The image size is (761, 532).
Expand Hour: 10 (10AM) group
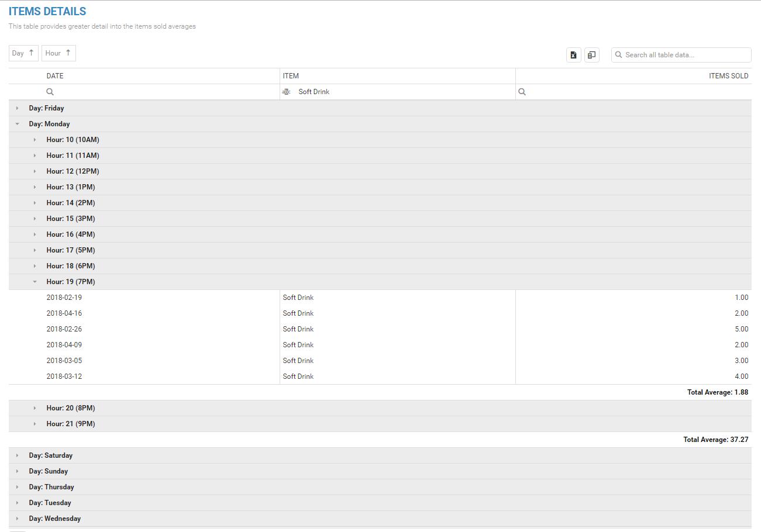(35, 140)
